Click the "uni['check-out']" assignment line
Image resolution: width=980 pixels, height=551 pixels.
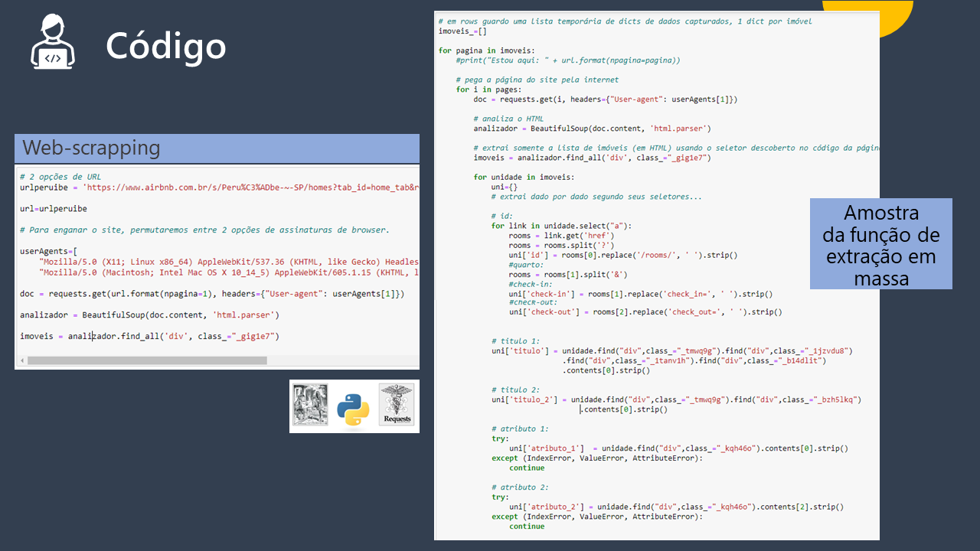[645, 312]
